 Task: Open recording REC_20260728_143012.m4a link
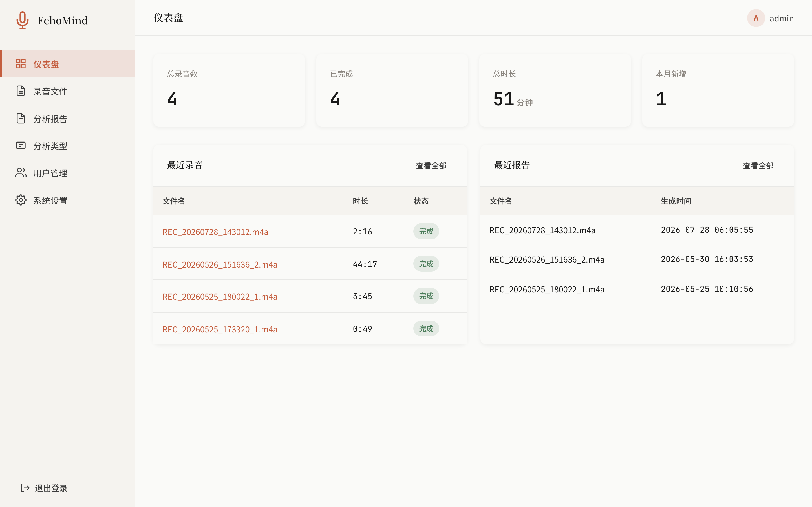215,232
